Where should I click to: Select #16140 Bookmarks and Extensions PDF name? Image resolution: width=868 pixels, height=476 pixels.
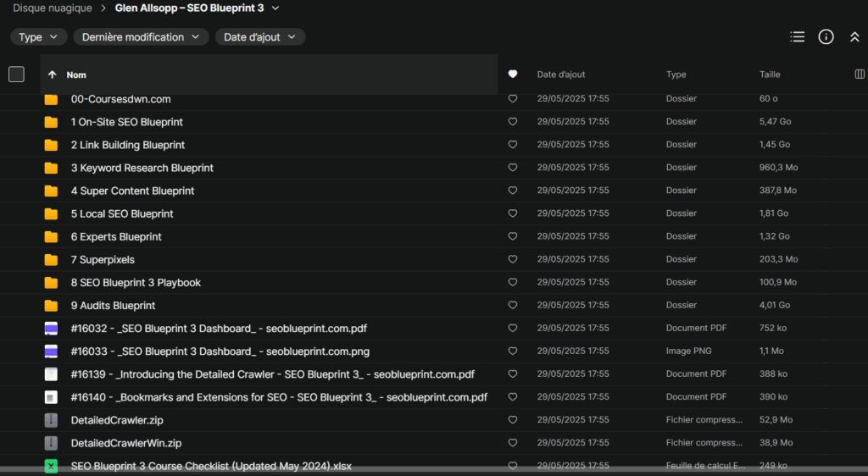point(279,397)
